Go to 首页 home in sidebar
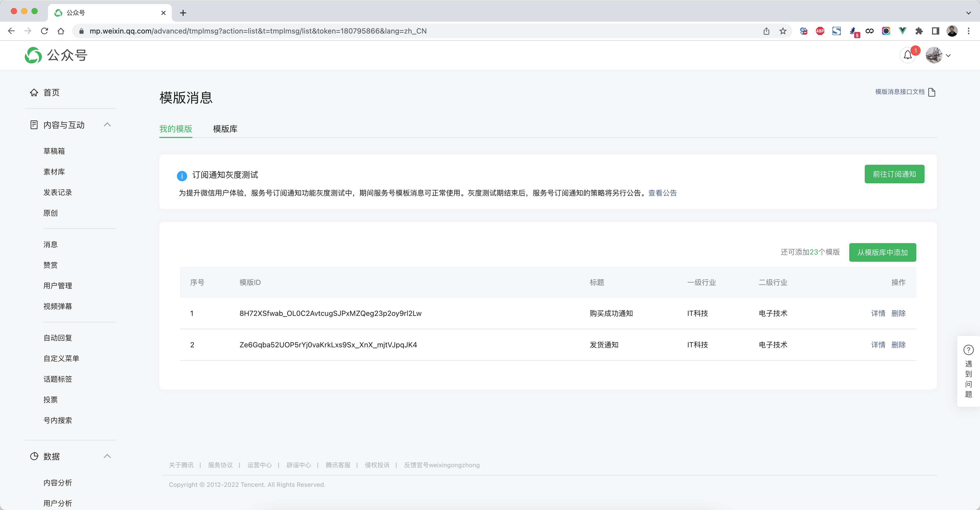980x510 pixels. coord(51,92)
